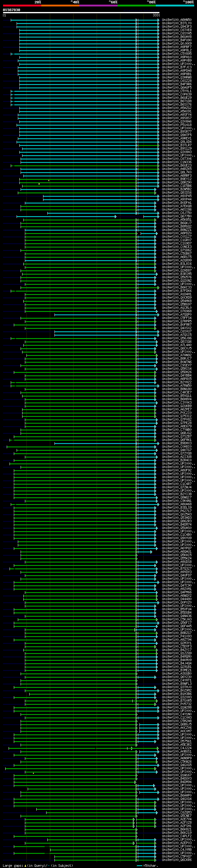Select the UniRef100_C0S127 label
Viewport: 197px width, 868px height.
click(x=177, y=236)
